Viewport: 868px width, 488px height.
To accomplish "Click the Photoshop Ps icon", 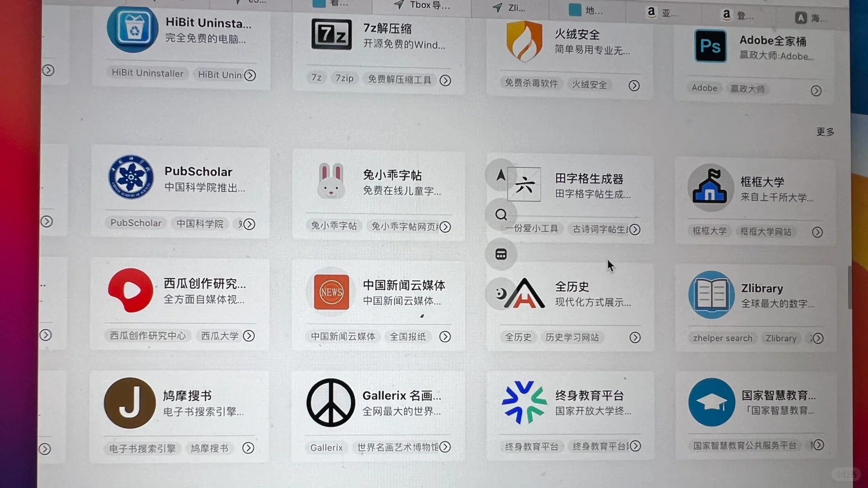I will [x=710, y=46].
